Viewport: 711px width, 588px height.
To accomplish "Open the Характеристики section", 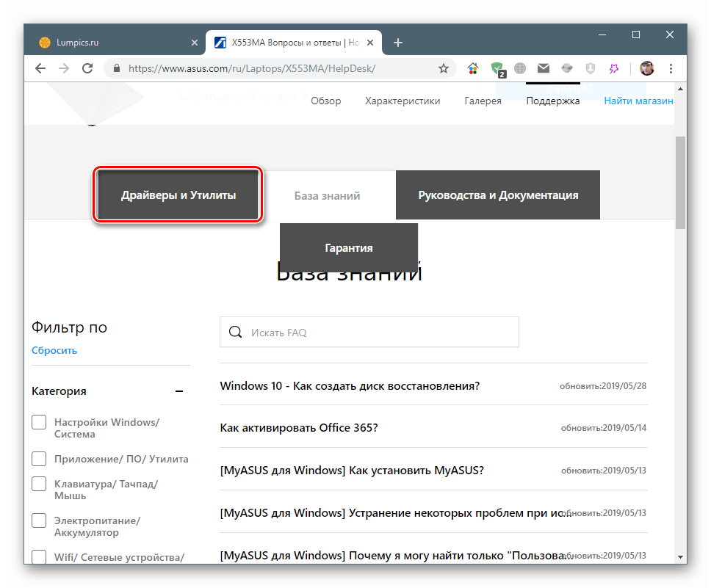I will pos(403,101).
